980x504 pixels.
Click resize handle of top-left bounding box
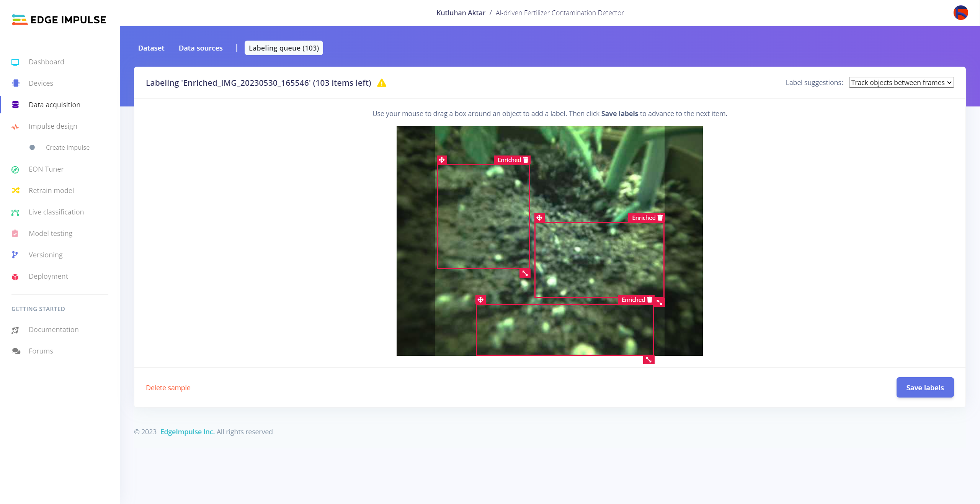pos(525,273)
